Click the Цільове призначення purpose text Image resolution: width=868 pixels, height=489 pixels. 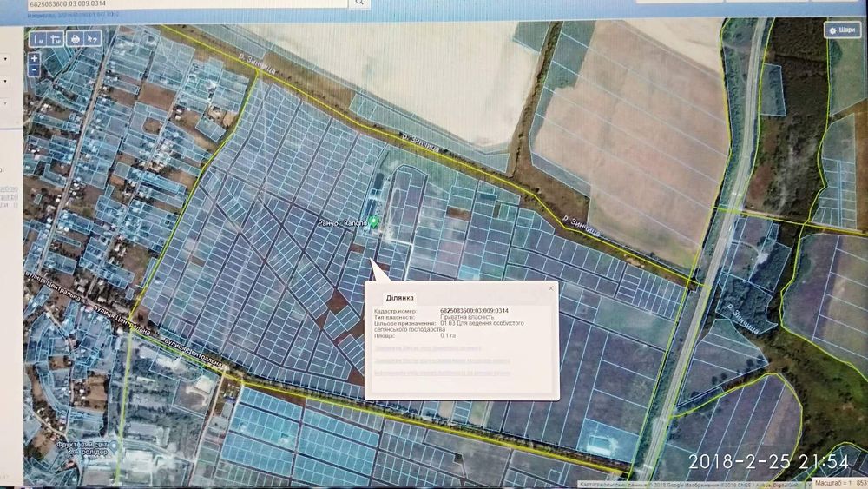pos(449,326)
